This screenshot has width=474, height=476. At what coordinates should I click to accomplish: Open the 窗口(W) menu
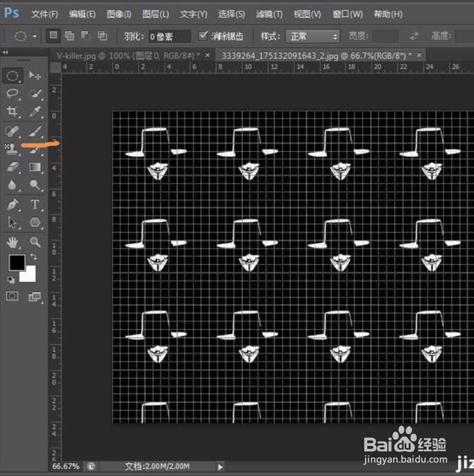pyautogui.click(x=347, y=14)
